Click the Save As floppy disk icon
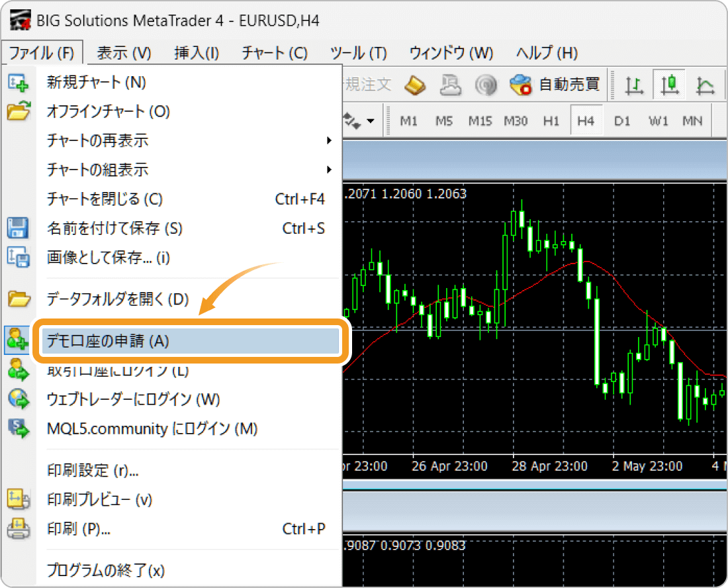Image resolution: width=728 pixels, height=588 pixels. click(18, 228)
